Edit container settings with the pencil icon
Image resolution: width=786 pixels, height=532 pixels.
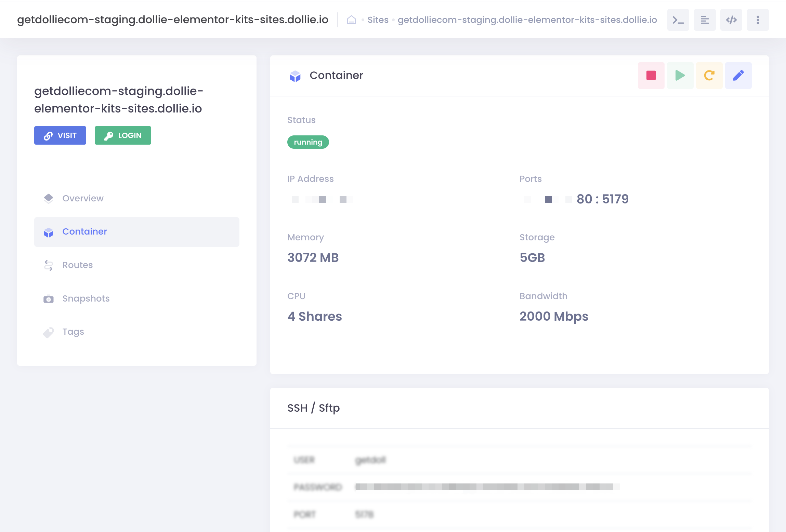pos(738,75)
